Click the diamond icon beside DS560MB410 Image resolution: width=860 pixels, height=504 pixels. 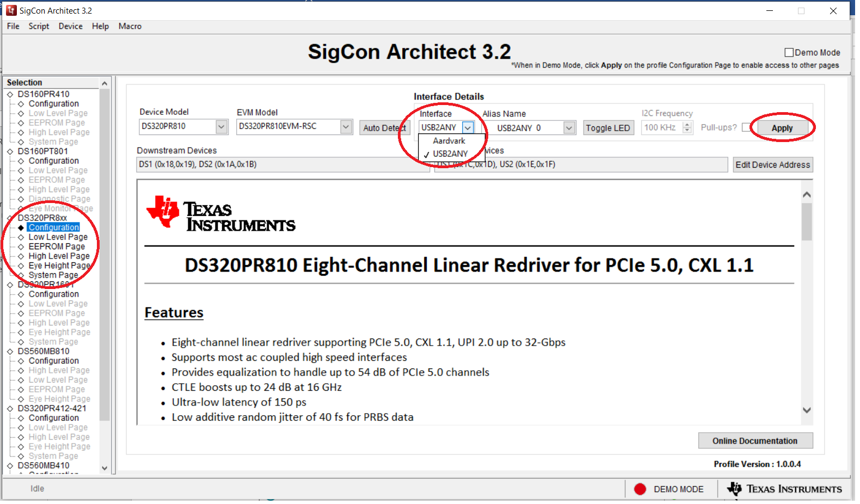(x=10, y=466)
